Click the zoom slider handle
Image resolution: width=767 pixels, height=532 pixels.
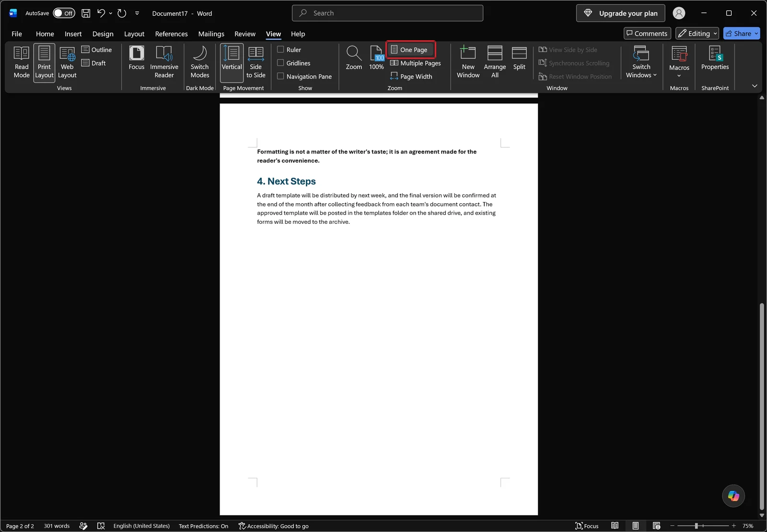click(696, 526)
